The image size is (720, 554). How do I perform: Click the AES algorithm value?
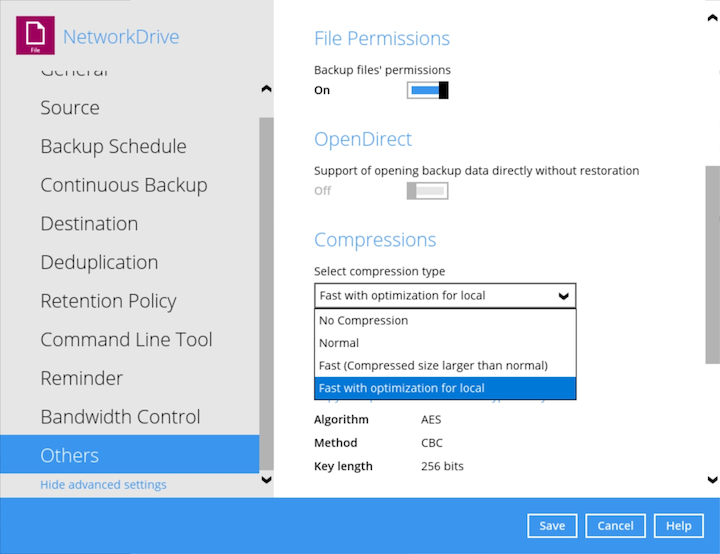coord(431,419)
